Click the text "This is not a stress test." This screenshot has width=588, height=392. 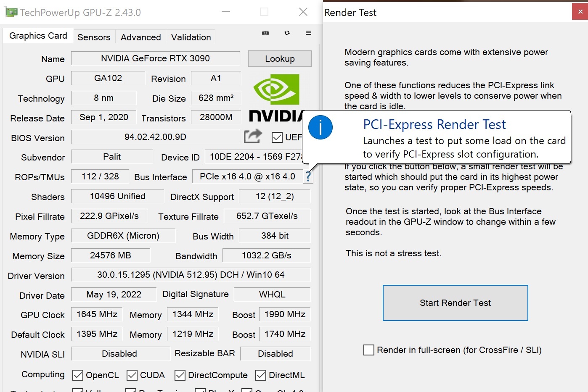[x=393, y=253]
